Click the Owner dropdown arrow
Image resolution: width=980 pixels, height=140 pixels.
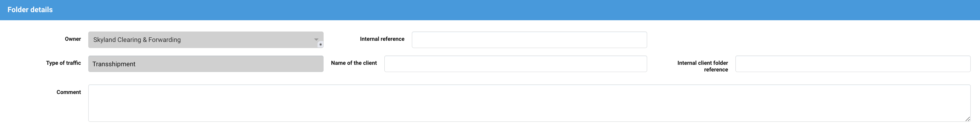pos(316,40)
